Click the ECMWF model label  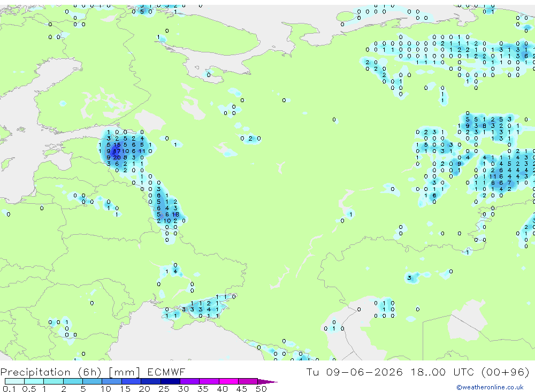(x=166, y=372)
